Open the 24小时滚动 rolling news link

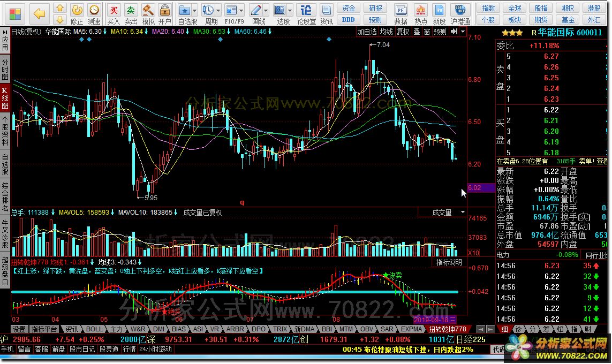pos(155,349)
